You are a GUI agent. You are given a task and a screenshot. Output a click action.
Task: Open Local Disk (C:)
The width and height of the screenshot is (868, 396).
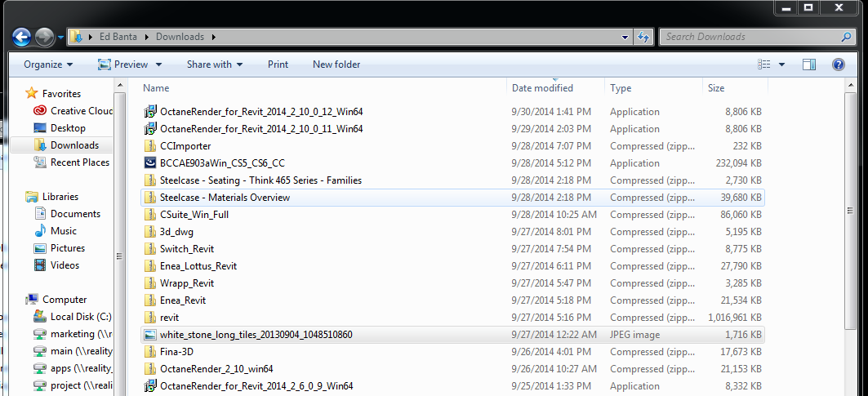73,317
